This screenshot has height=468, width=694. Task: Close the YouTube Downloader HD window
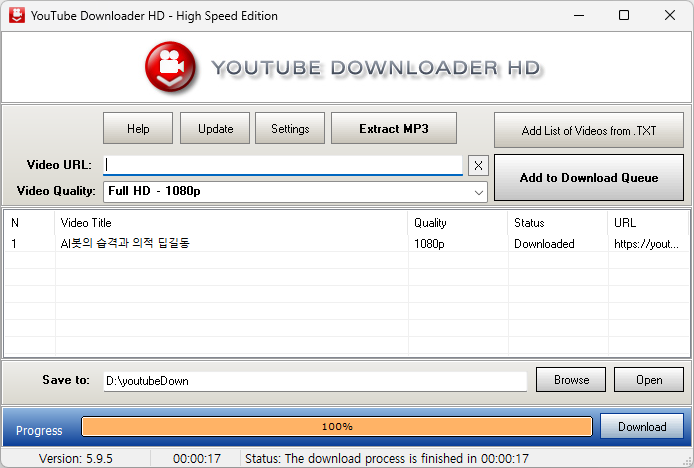coord(670,15)
